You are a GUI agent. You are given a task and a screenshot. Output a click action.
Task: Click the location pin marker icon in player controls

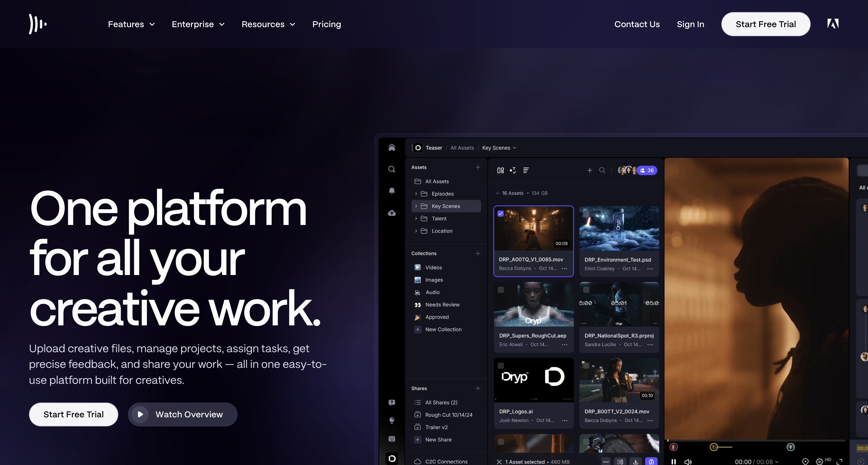tap(805, 462)
